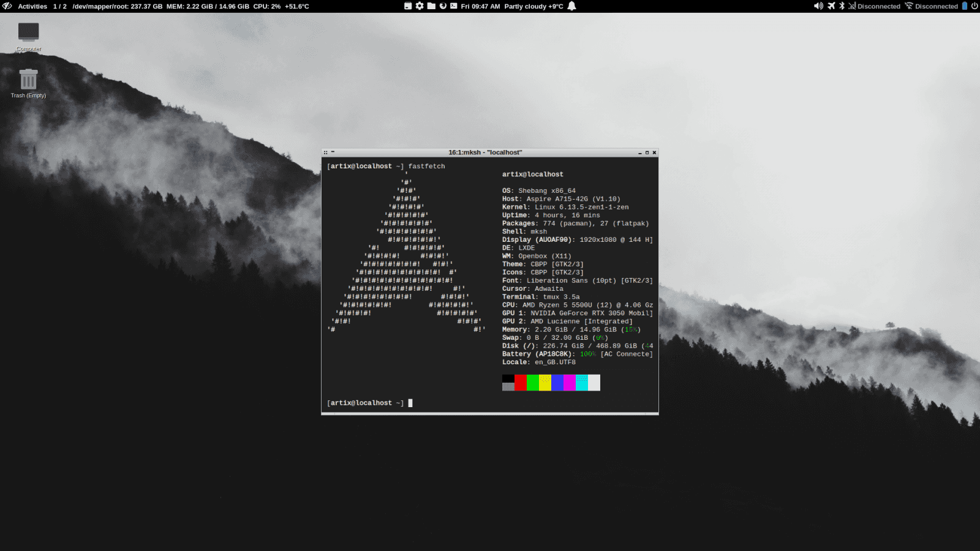This screenshot has width=980, height=551.
Task: Click the 'Host: Aspire A715-42G' line
Action: coord(561,199)
